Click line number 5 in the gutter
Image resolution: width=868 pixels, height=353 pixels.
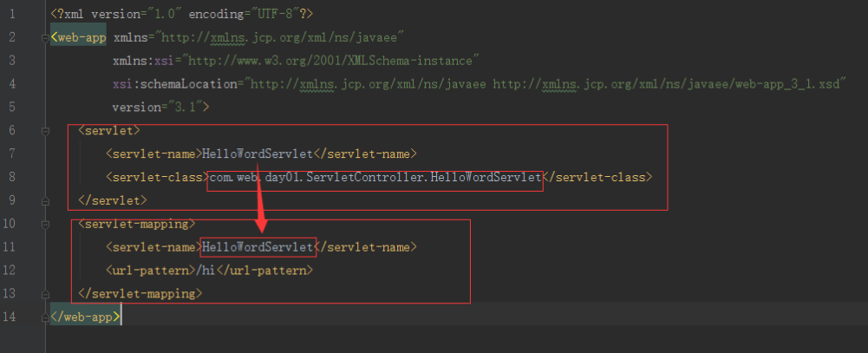click(x=12, y=108)
